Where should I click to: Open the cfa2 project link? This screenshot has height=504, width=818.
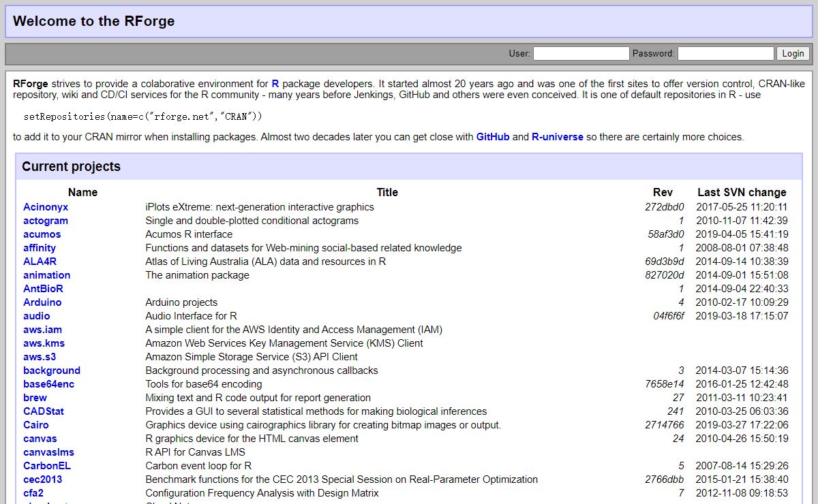(33, 493)
